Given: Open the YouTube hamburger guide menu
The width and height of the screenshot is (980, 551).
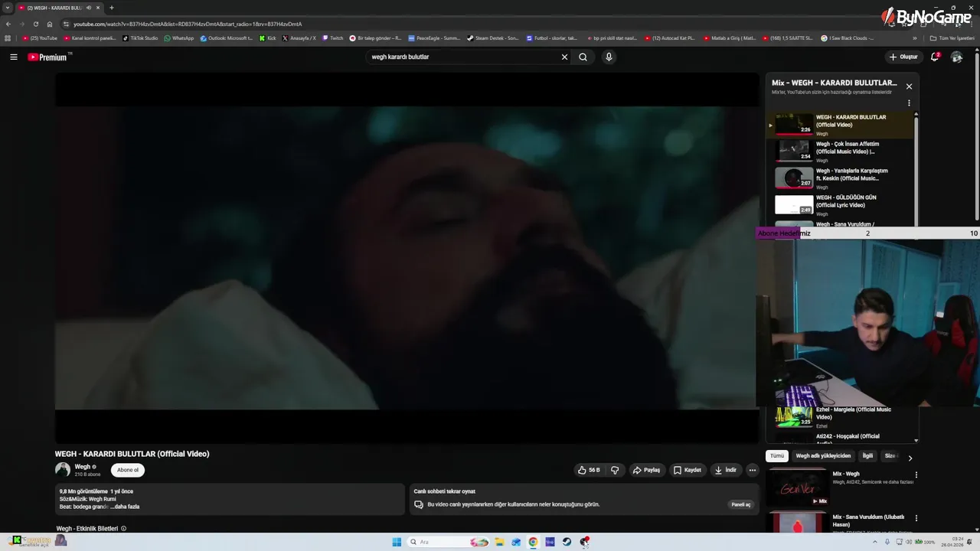Looking at the screenshot, I should [x=14, y=57].
